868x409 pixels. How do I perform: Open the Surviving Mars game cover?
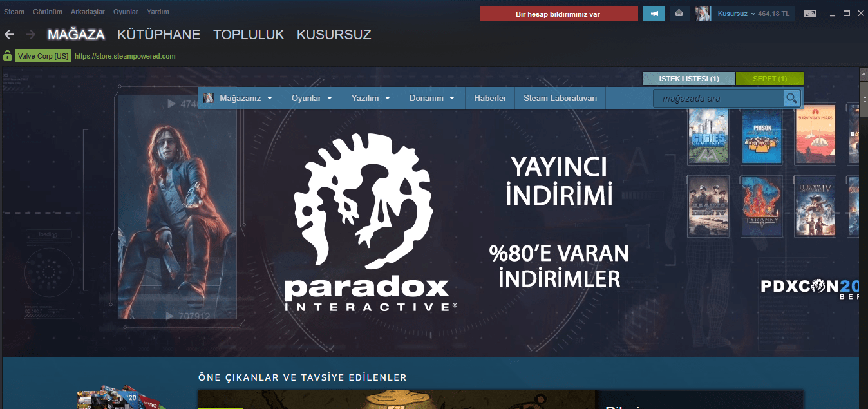pyautogui.click(x=815, y=136)
